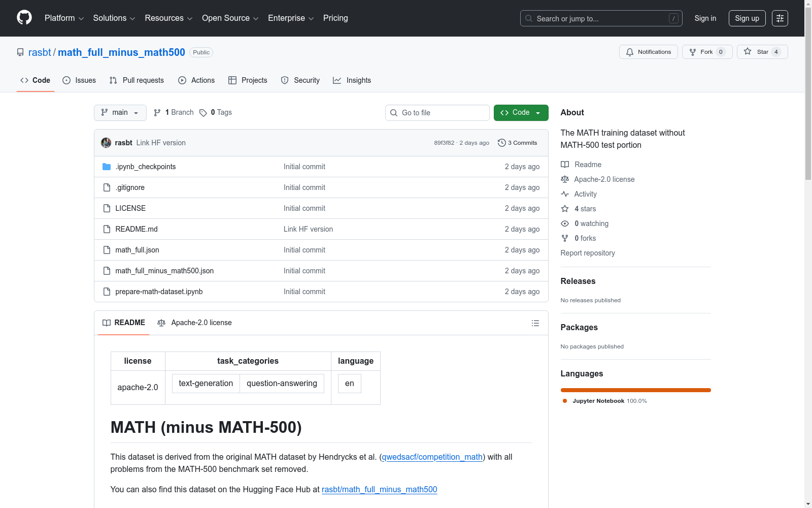Click the math_full_minus_math500.json file icon
The height and width of the screenshot is (508, 812).
(107, 271)
